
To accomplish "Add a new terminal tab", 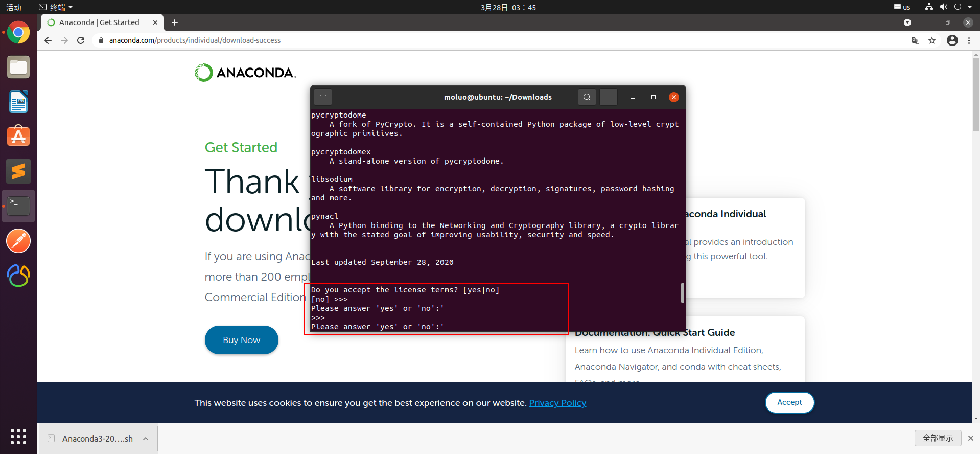I will tap(323, 97).
